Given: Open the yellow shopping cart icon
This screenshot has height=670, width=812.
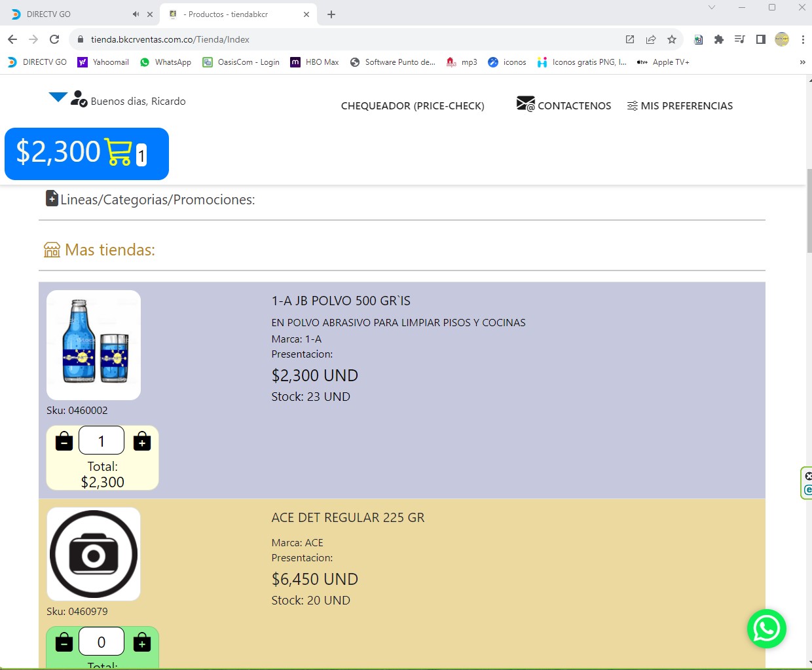Looking at the screenshot, I should (119, 152).
